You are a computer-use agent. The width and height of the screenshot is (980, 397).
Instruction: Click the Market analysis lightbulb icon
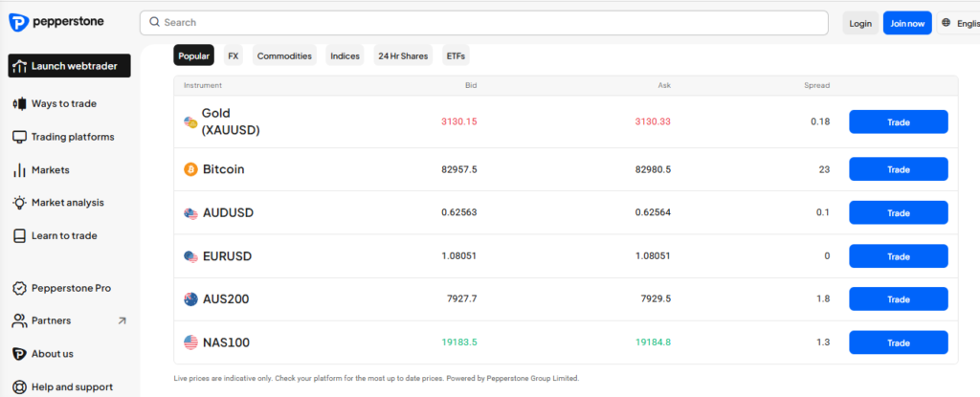tap(18, 203)
